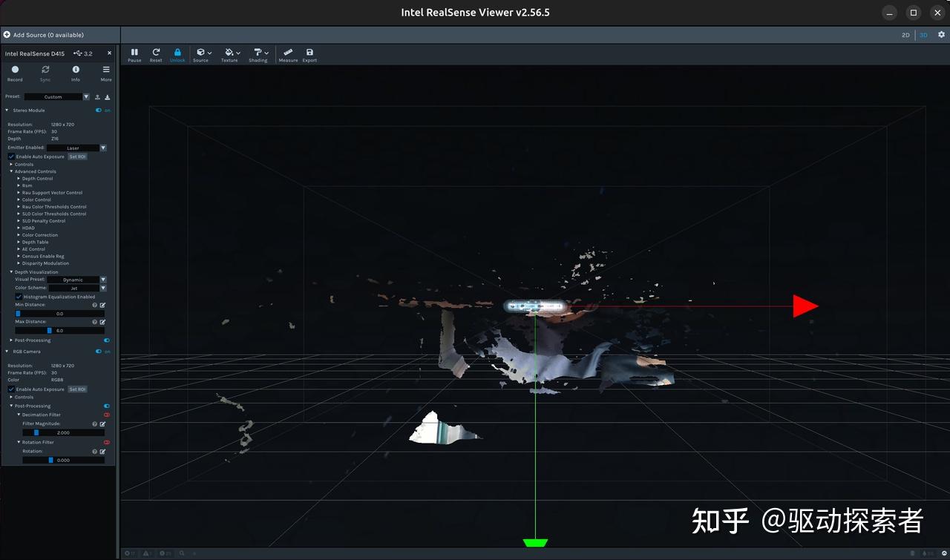Image resolution: width=950 pixels, height=560 pixels.
Task: Toggle the RGB Camera on/off switch
Action: tap(99, 352)
